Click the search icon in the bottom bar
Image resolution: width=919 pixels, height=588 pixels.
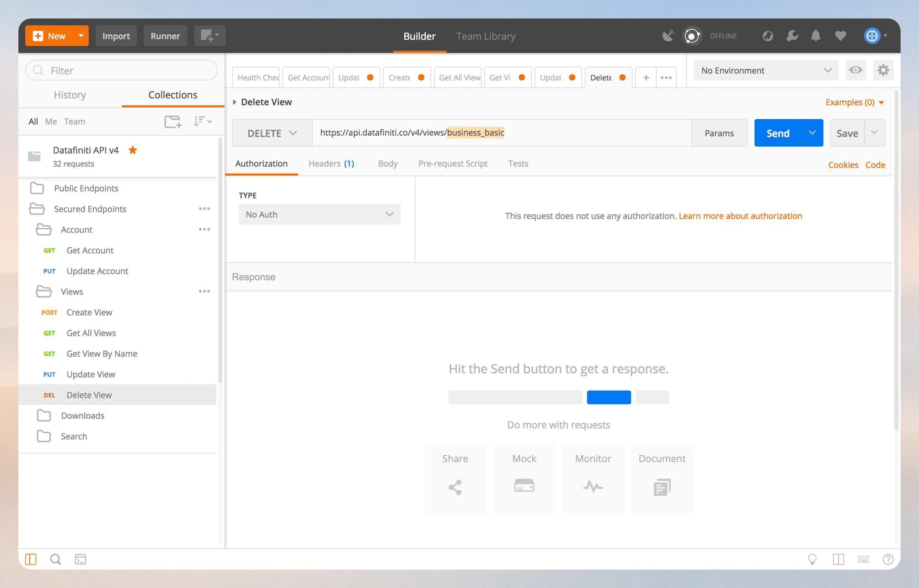pos(55,559)
